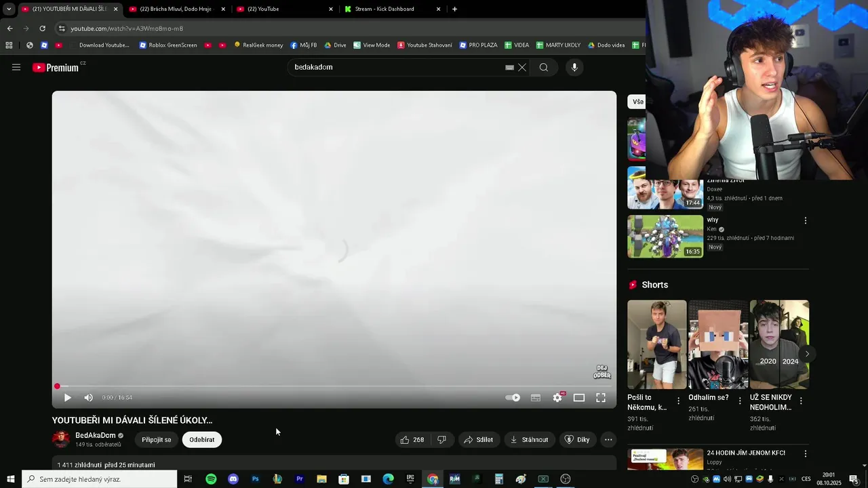Viewport: 868px width, 488px height.
Task: Open options for Short 'Pošli to Někomu'
Action: pos(679,401)
